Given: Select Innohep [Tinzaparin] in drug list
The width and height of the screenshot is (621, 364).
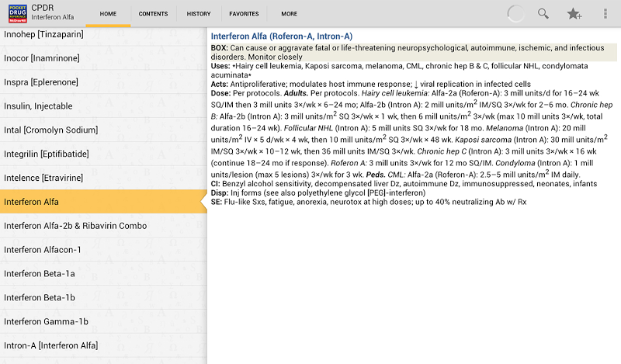Looking at the screenshot, I should coord(103,35).
